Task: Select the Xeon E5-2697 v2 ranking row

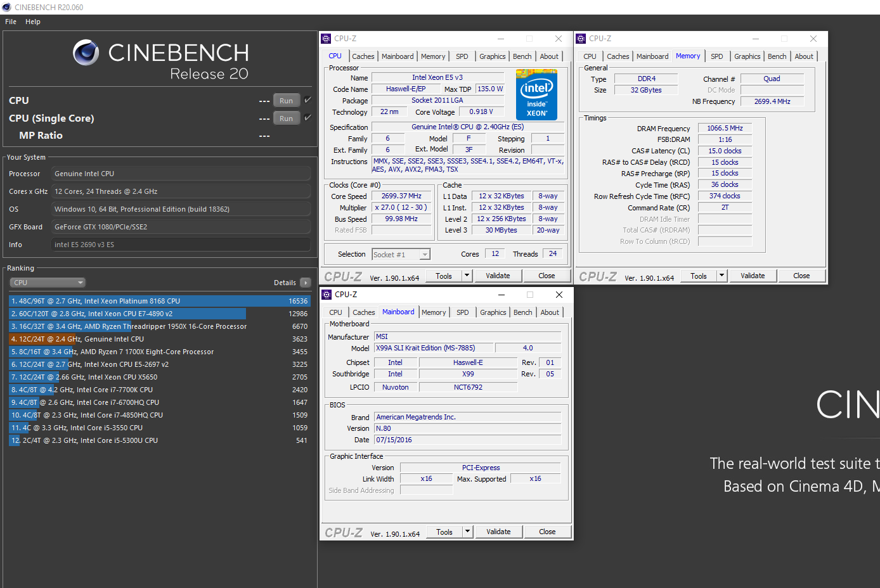Action: tap(160, 364)
